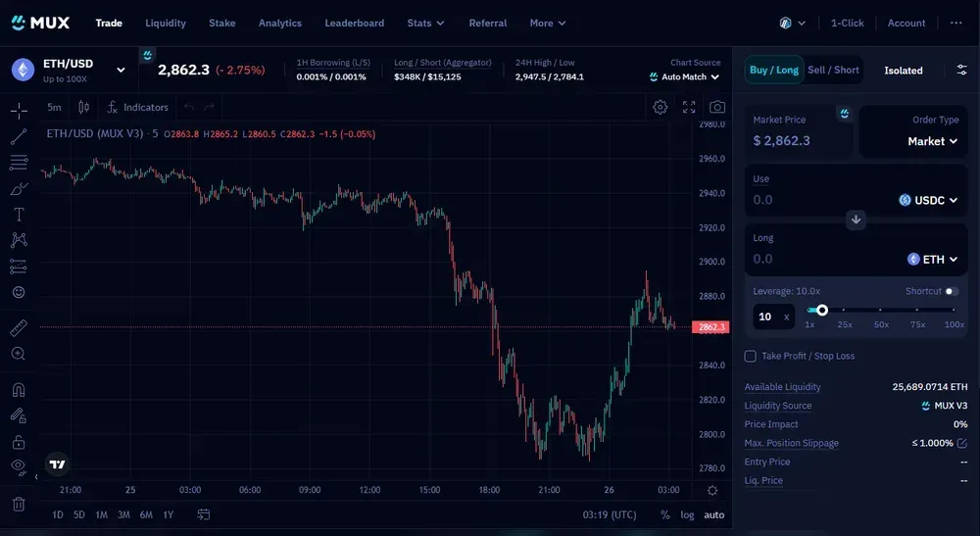
Task: Open the Referral page
Action: 487,24
